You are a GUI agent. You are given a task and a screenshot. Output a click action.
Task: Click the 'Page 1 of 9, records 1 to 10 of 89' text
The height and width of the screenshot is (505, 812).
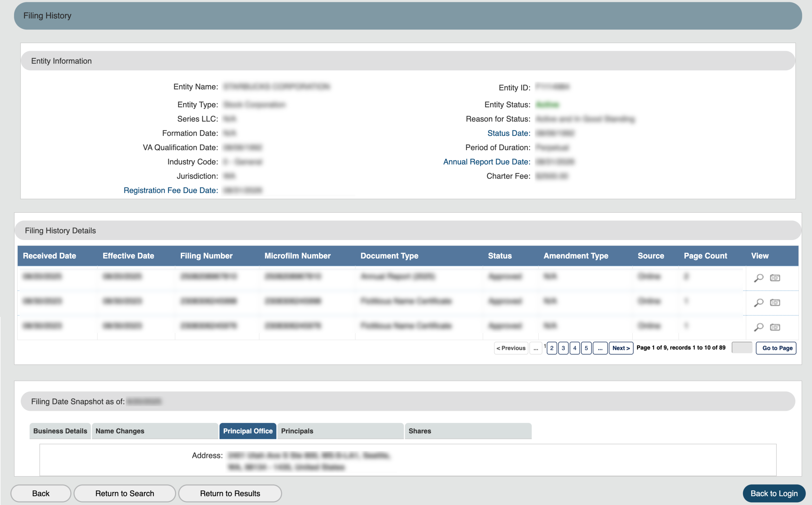(681, 348)
